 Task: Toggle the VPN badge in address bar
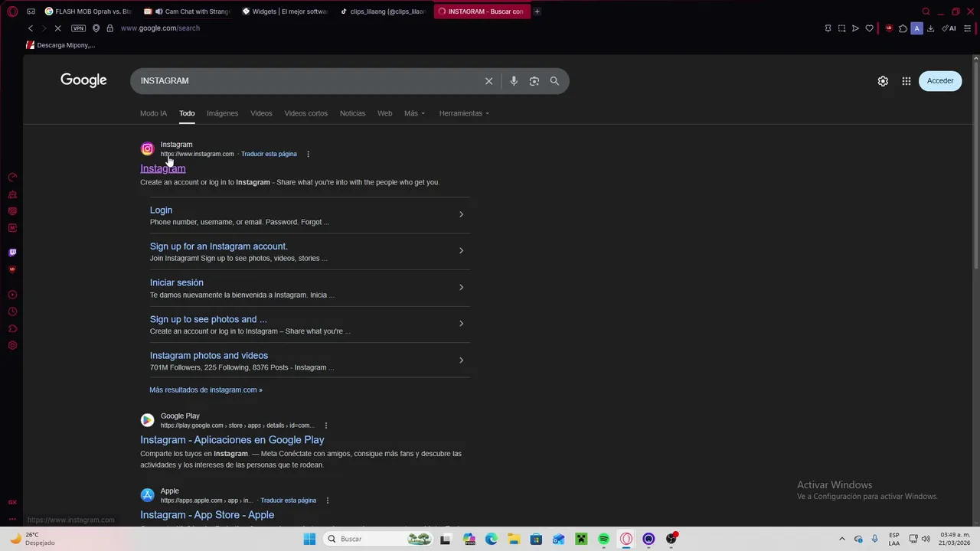click(x=78, y=28)
